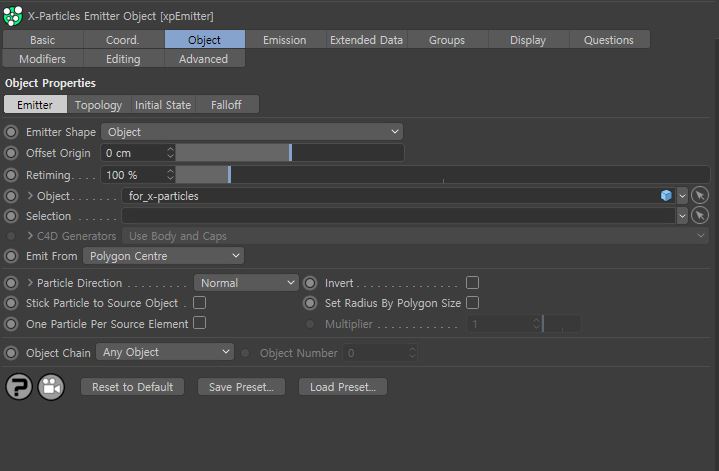Screen dimensions: 719x471
Task: Open the Editing tab
Action: [x=123, y=59]
